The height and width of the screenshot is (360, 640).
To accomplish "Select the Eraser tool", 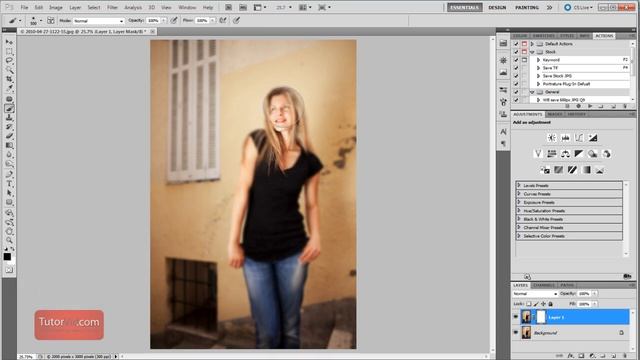I will click(x=9, y=136).
